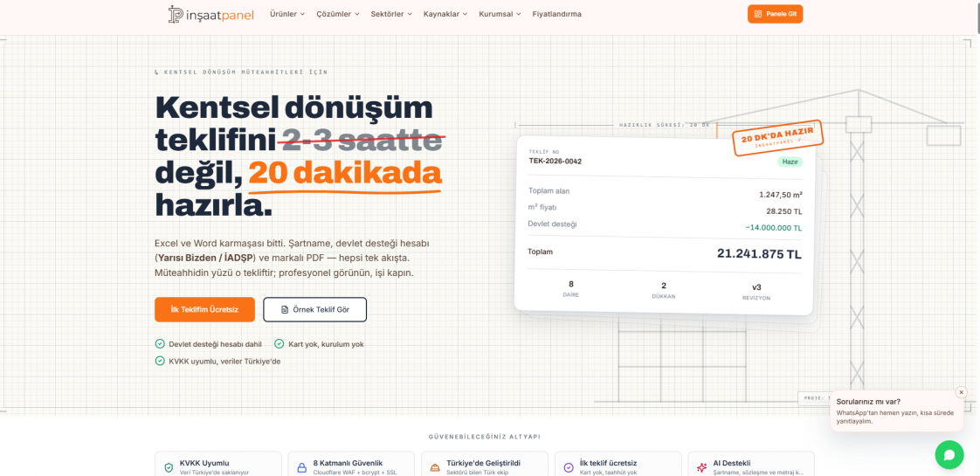Click the lock icon on 8 Katmanlı Güvenlik card
Screen dimensions: 980x476
tap(302, 467)
